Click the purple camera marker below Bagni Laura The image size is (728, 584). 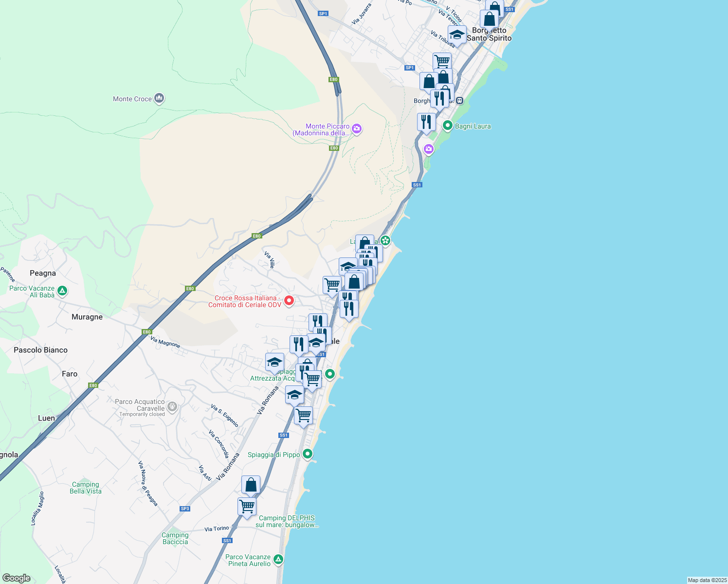pyautogui.click(x=429, y=149)
